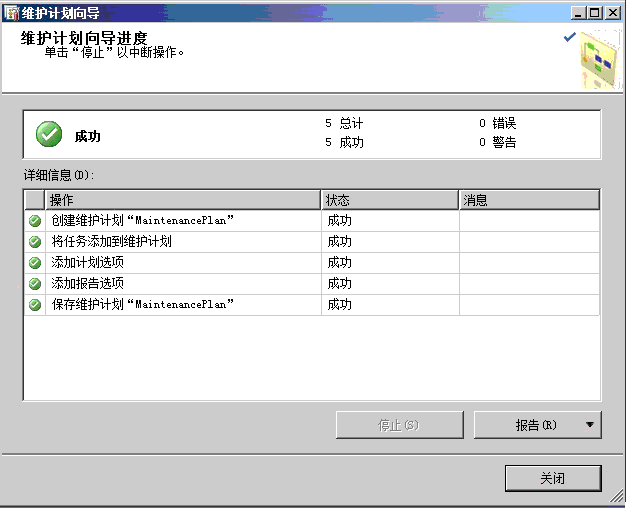Click the 报告(R) button
626x508 pixels.
click(x=527, y=425)
